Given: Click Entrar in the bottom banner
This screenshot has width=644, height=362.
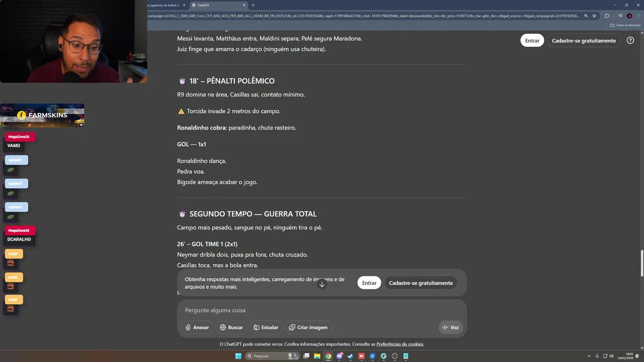Looking at the screenshot, I should pos(369,283).
